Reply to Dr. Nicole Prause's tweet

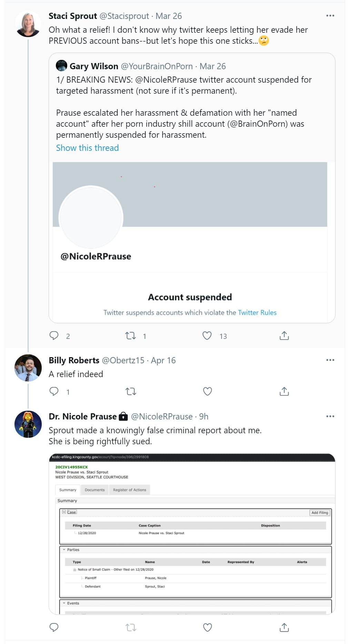54,627
